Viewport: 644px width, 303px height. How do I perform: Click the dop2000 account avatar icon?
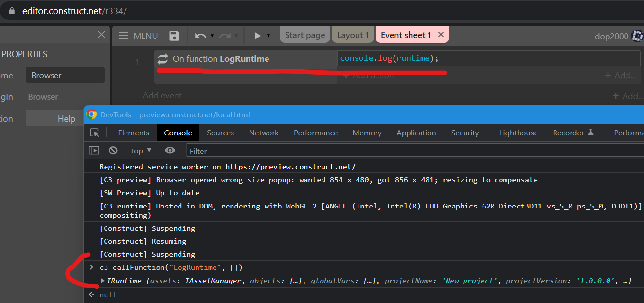click(x=637, y=36)
